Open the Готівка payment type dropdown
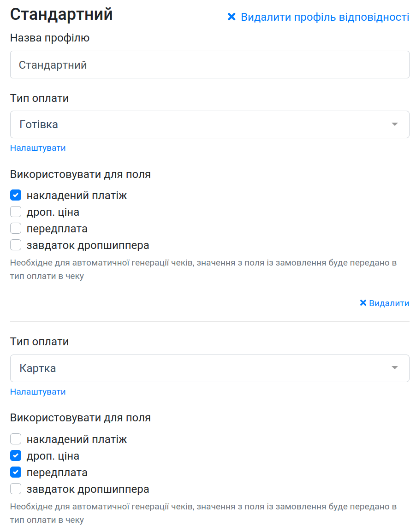The image size is (416, 532). pos(210,124)
